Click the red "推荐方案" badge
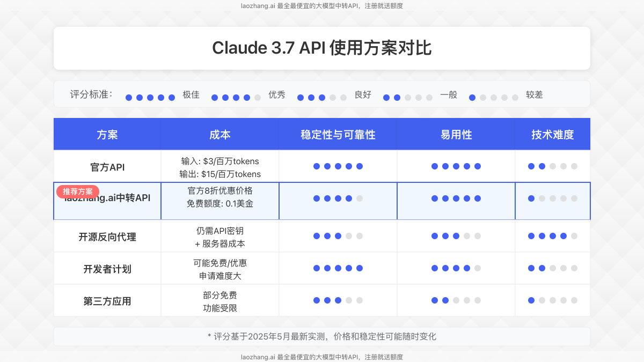Viewport: 644px width, 362px height. (x=78, y=191)
